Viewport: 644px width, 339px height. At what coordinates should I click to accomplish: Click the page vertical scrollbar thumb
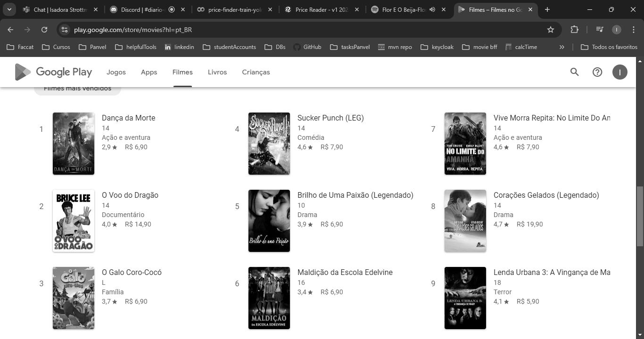[640, 216]
